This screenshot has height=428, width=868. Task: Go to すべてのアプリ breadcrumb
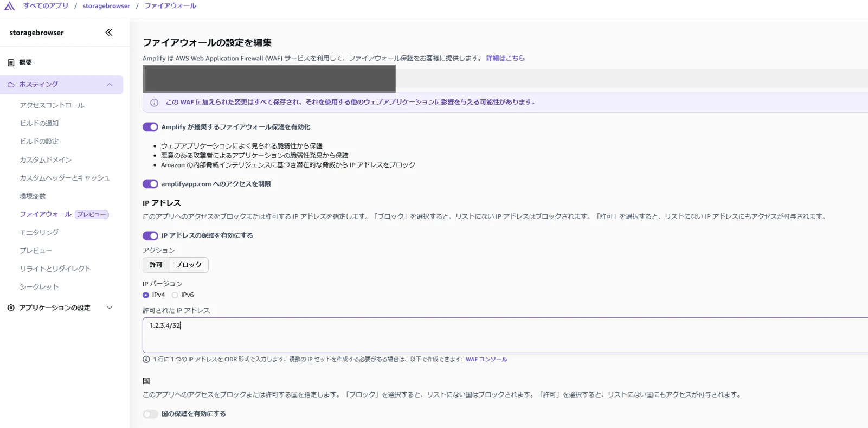tap(46, 5)
